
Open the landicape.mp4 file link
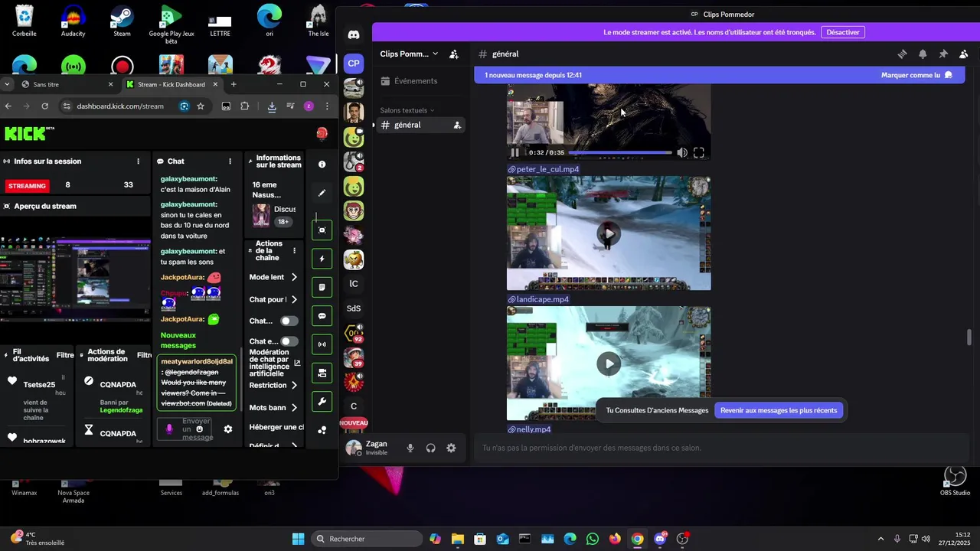543,299
